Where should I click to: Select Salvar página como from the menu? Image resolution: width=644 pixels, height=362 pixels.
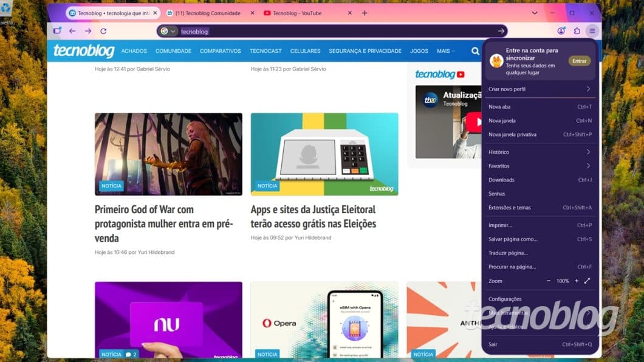(540, 239)
